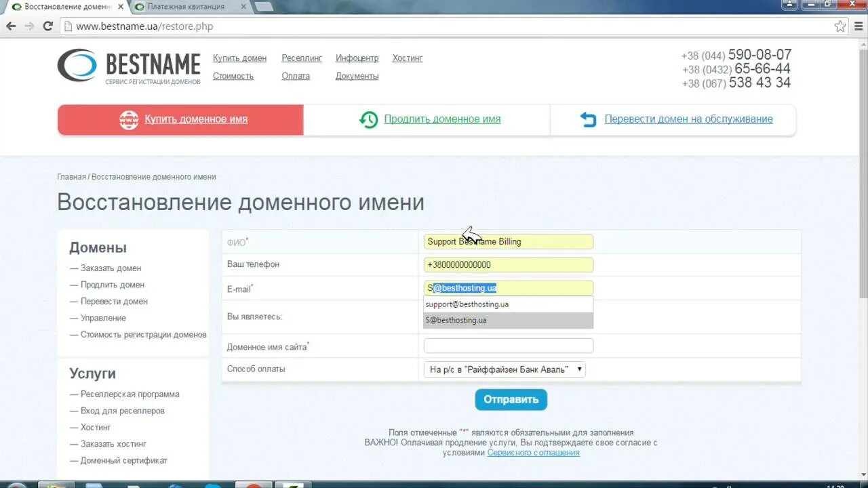Viewport: 868px width, 488px height.
Task: Open the 'Хостинг' top menu link
Action: [408, 58]
